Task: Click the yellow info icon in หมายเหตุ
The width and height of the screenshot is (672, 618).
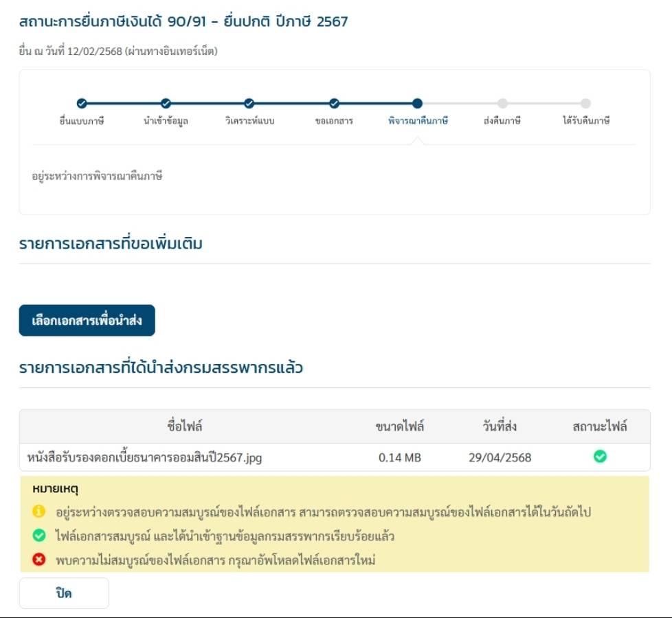Action: click(38, 512)
